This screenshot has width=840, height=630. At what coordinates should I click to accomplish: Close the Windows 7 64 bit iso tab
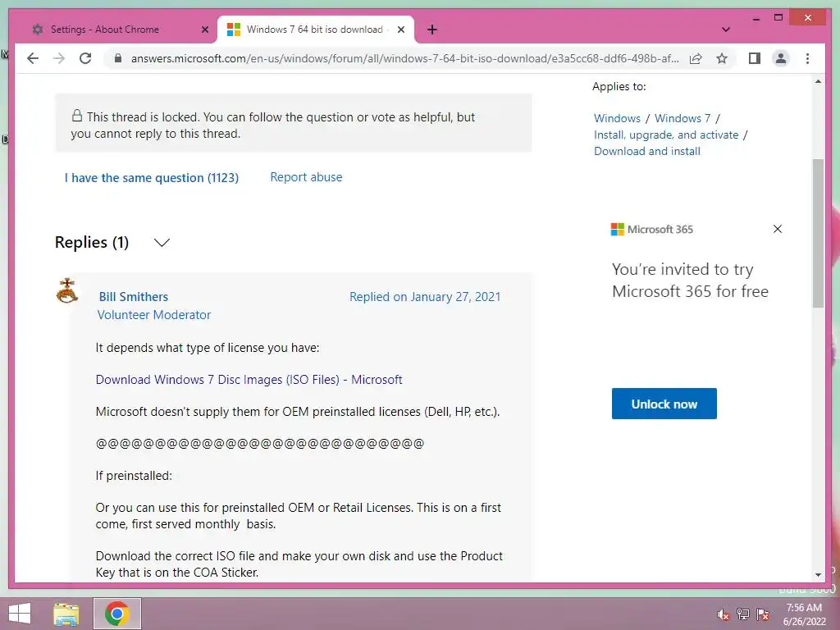(x=400, y=30)
